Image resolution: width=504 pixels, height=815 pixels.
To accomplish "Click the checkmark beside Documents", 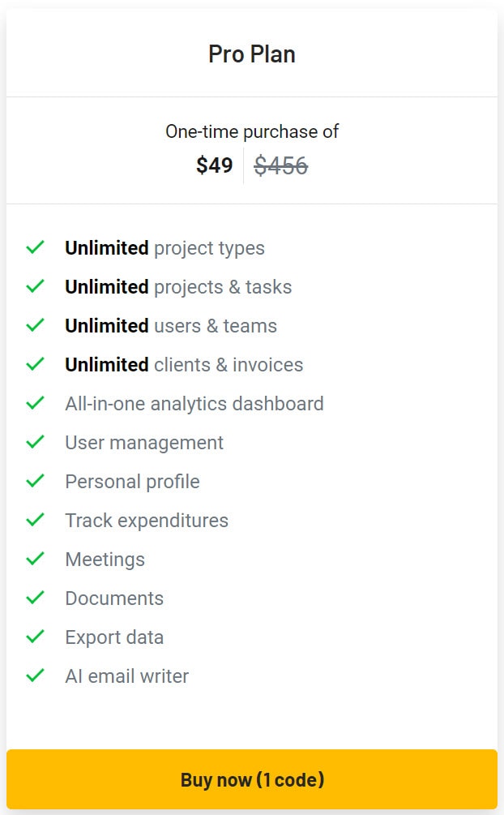I will tap(36, 598).
